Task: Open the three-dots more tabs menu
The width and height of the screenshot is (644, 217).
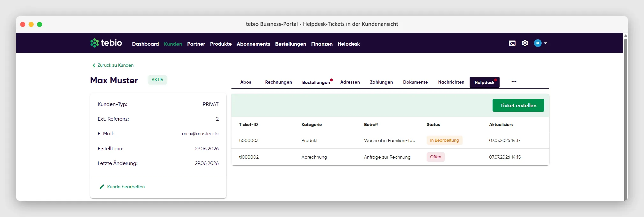Action: click(514, 81)
